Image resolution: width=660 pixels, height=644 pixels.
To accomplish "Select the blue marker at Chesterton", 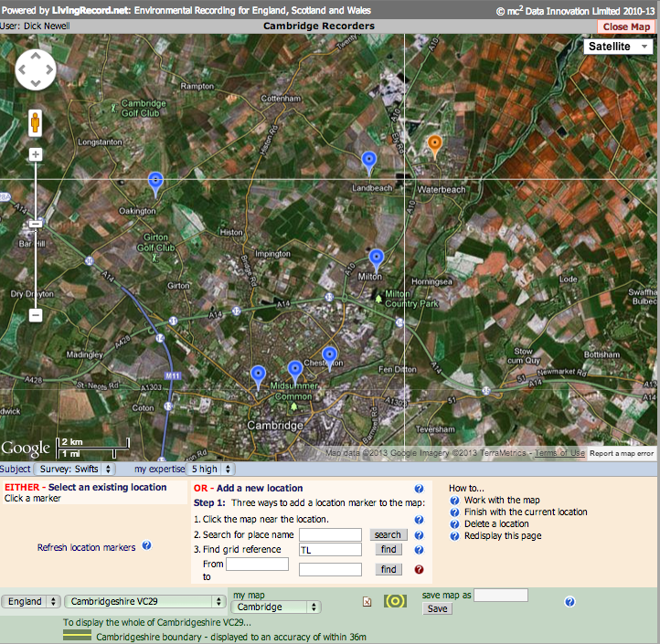I will 330,358.
